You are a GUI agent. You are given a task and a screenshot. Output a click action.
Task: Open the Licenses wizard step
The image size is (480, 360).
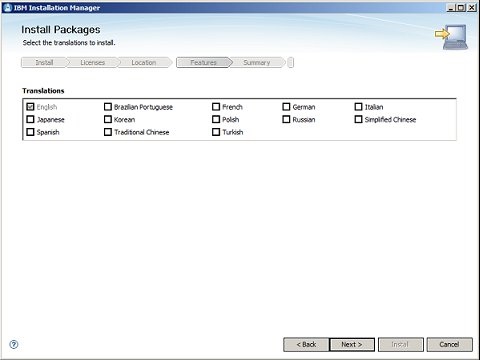[x=93, y=62]
